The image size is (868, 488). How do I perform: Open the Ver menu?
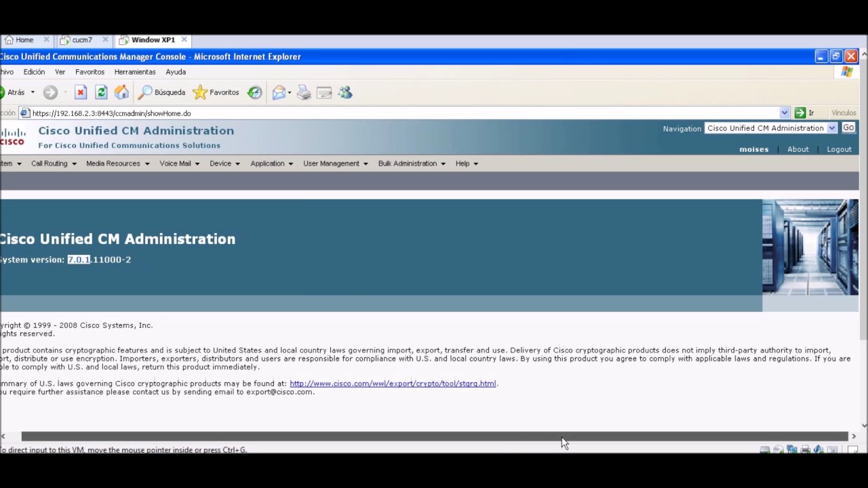60,72
